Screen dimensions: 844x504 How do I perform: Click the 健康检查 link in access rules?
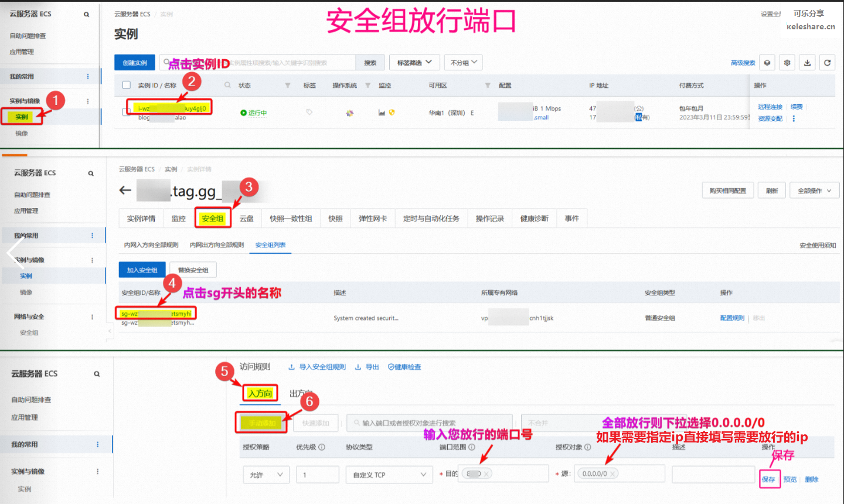[x=404, y=367]
